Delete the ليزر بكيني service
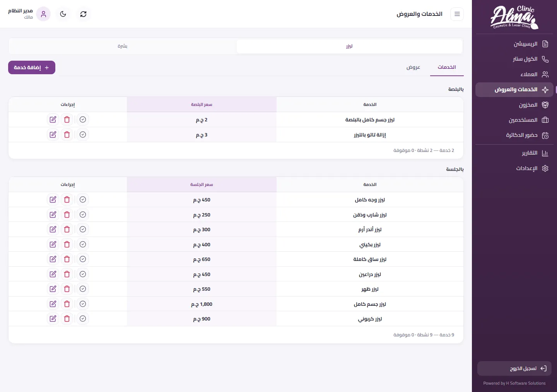Viewport: 557px width, 392px height. [67, 244]
